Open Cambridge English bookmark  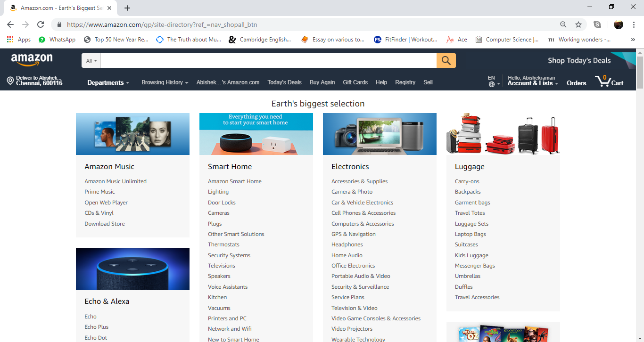coord(260,40)
